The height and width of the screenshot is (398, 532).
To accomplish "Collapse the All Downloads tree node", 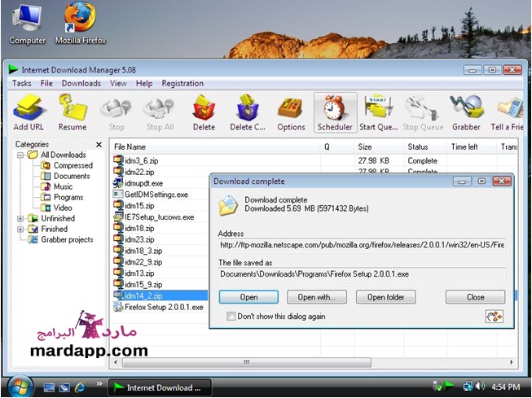I will 20,155.
